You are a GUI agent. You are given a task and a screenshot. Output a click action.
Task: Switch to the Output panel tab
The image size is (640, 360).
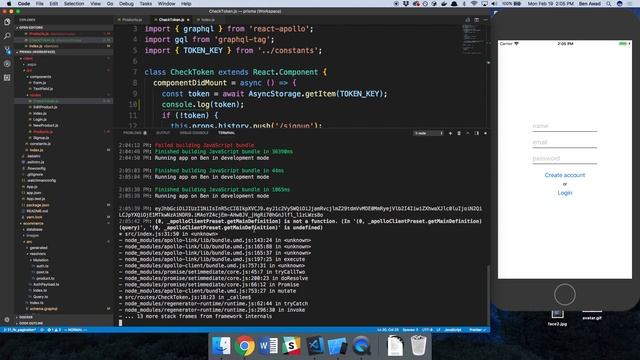click(x=163, y=133)
